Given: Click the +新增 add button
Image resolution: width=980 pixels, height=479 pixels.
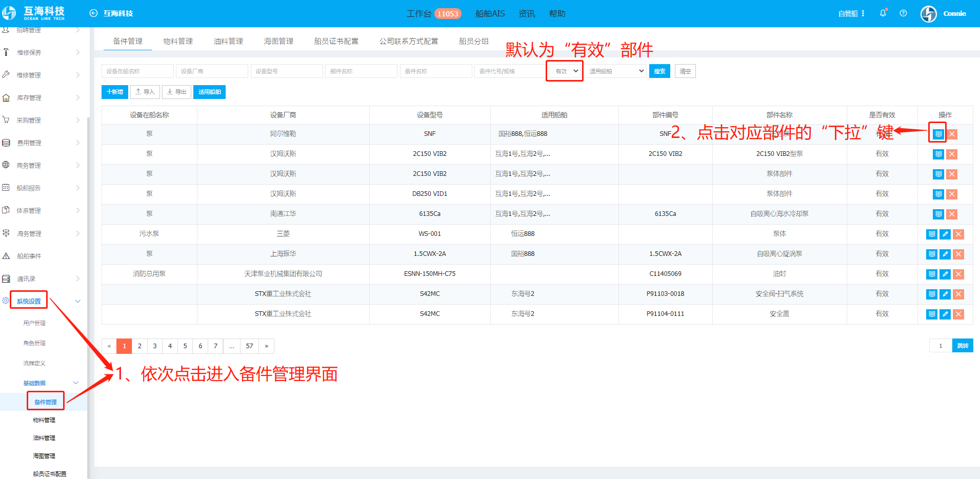Looking at the screenshot, I should [115, 92].
